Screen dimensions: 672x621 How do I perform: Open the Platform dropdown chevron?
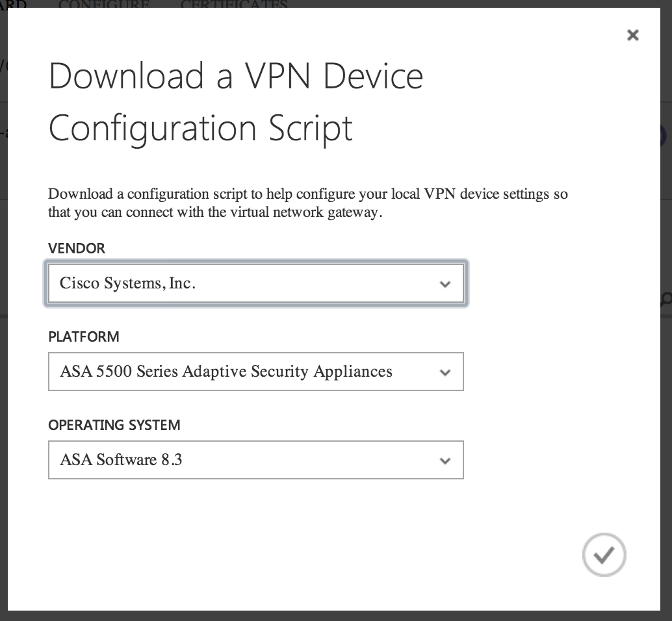coord(445,372)
